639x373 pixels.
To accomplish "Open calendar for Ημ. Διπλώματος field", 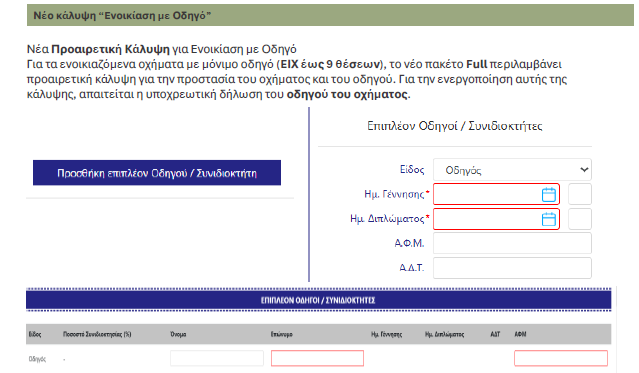I will pos(549,219).
